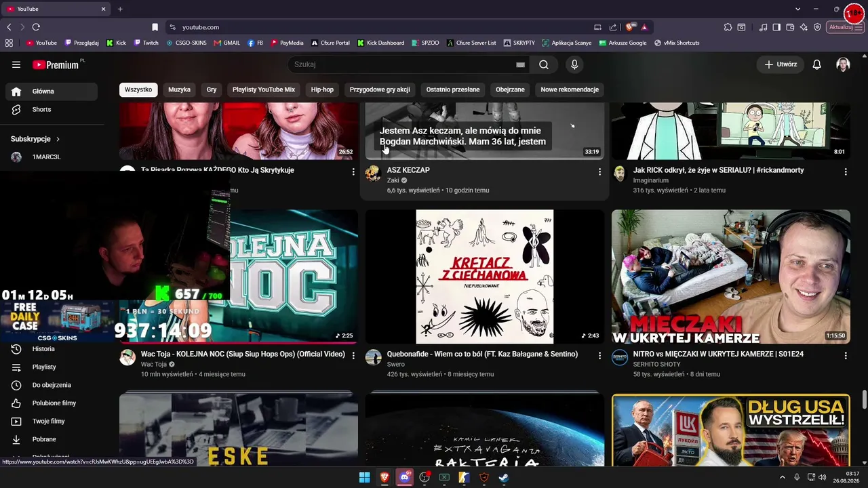868x488 pixels.
Task: Open the YouTube notifications bell
Action: 817,64
